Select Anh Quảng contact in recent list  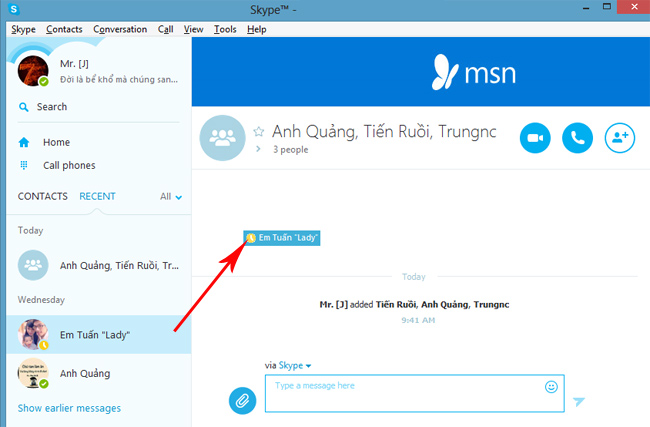tap(99, 373)
